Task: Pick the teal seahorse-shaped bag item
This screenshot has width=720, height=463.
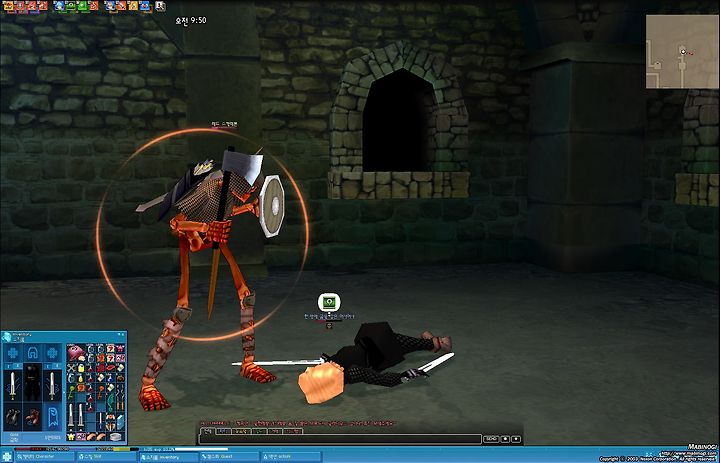Action: click(111, 403)
